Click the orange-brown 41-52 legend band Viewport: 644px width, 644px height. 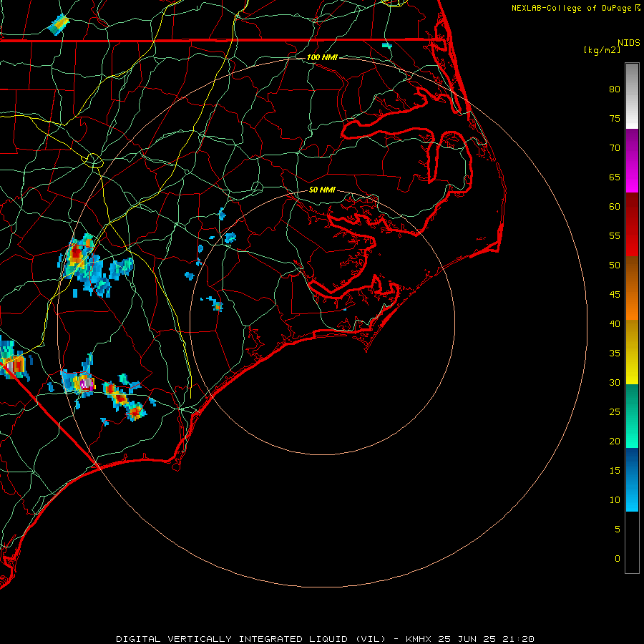point(632,288)
